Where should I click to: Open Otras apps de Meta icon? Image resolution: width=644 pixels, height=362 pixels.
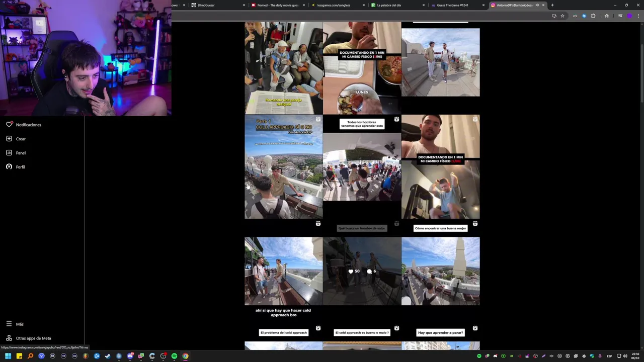(x=9, y=338)
